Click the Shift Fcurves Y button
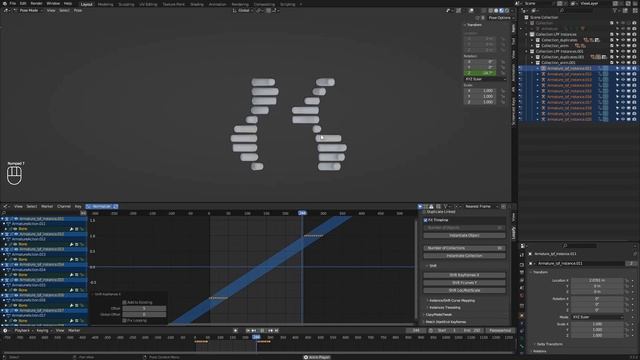Image resolution: width=640 pixels, height=360 pixels. pyautogui.click(x=464, y=282)
